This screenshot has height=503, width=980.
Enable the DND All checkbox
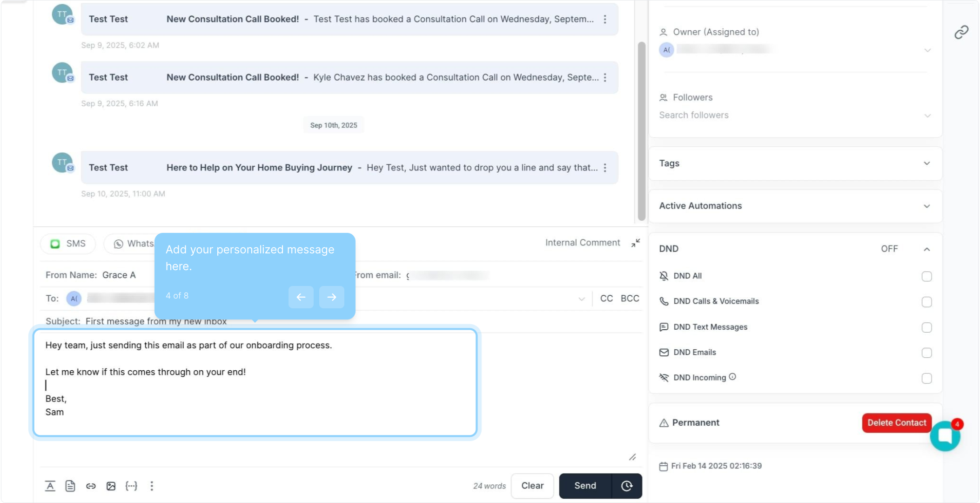point(926,276)
